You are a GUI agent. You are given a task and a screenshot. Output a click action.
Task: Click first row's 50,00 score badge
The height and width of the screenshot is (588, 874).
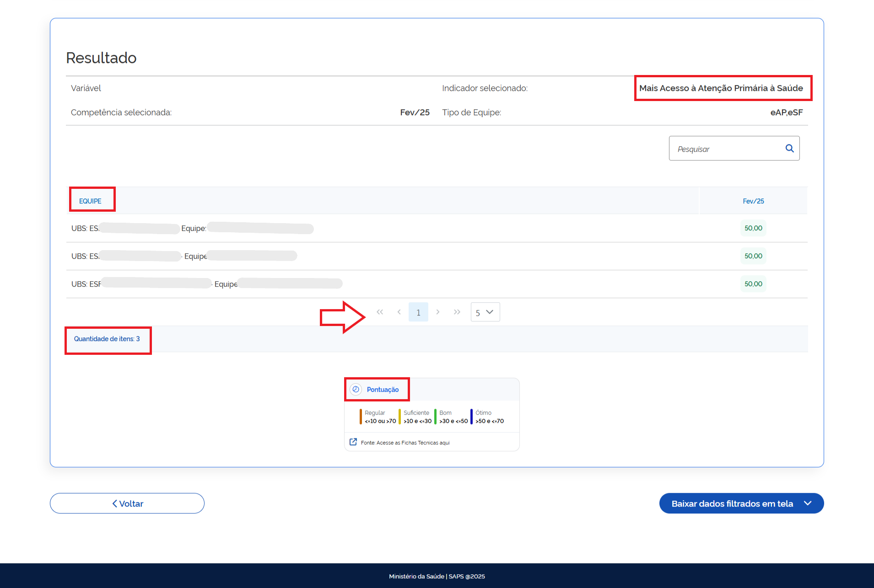click(x=753, y=228)
